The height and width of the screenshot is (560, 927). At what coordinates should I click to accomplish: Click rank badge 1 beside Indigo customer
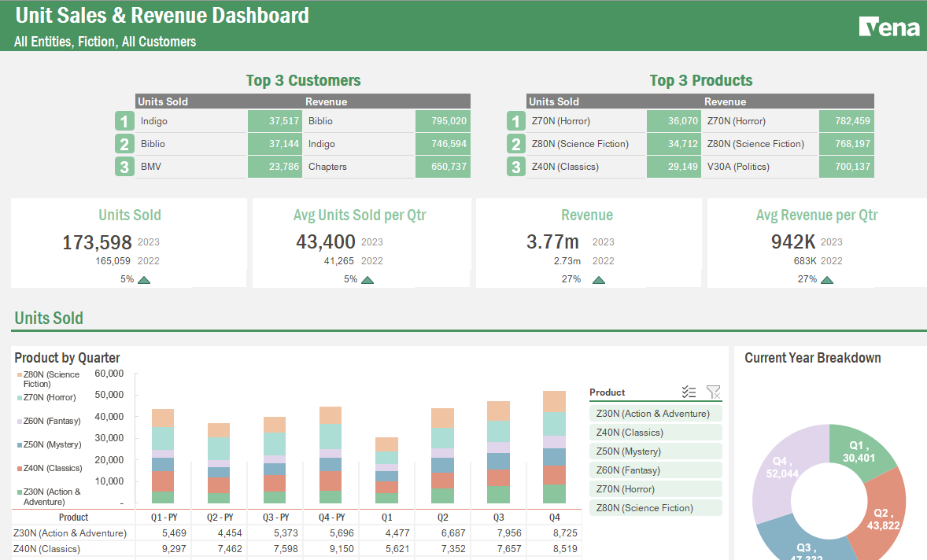[x=124, y=121]
